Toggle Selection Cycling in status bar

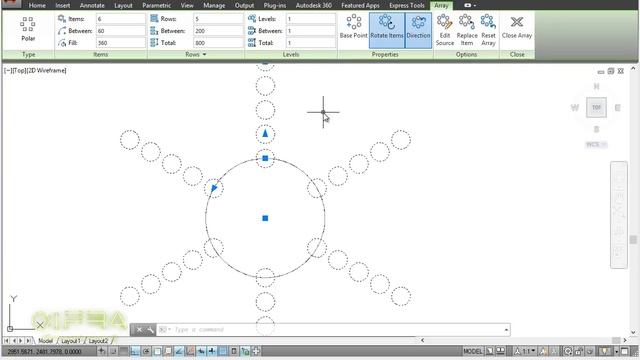point(245,351)
